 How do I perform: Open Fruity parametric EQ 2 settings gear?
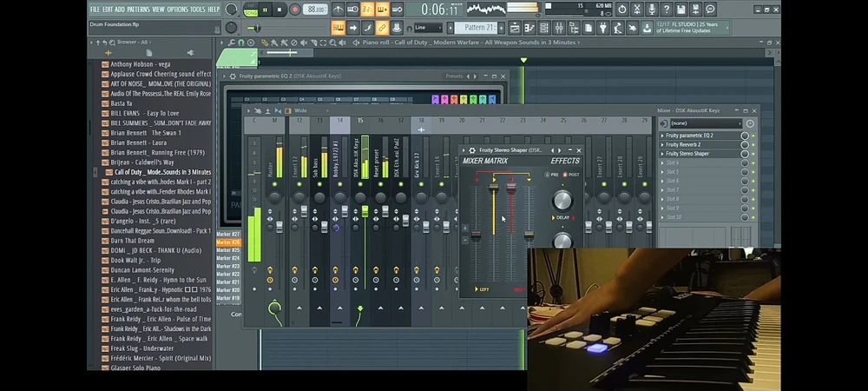point(231,76)
